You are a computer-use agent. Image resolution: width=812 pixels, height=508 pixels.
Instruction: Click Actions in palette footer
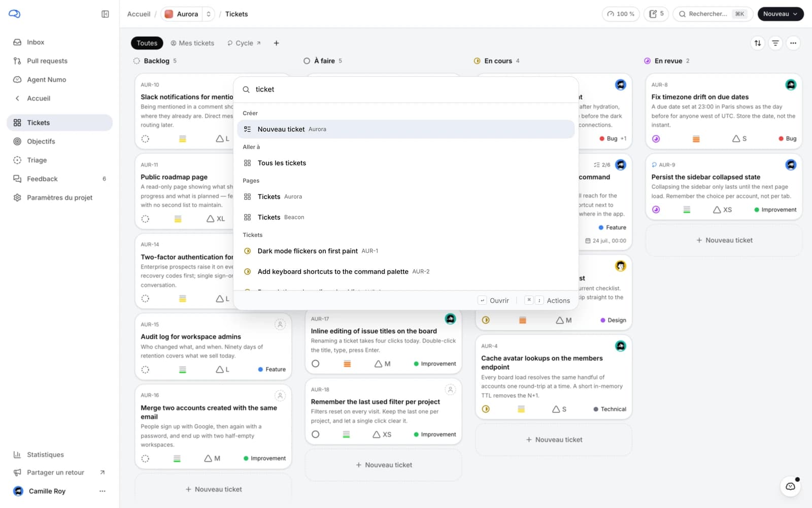[x=548, y=301]
